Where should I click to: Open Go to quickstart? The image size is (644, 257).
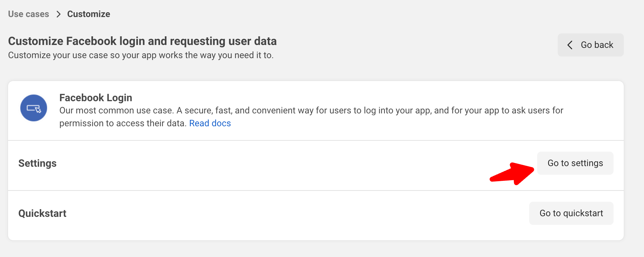click(x=571, y=213)
